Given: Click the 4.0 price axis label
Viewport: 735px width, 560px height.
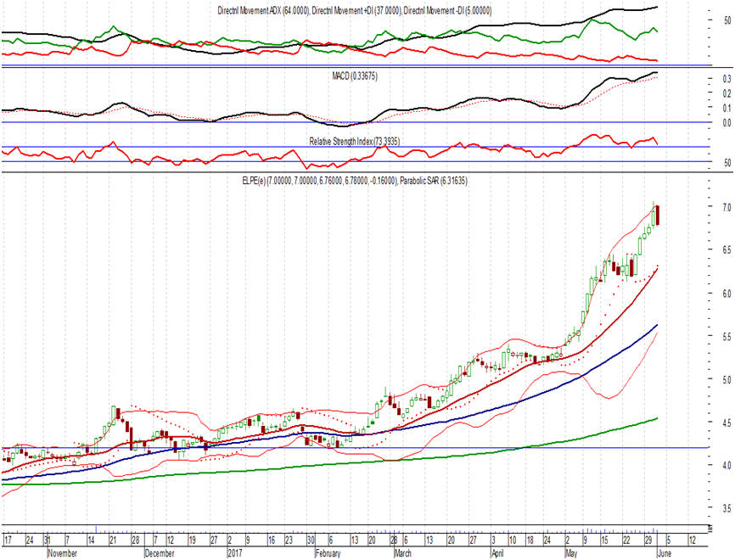Looking at the screenshot, I should (727, 465).
